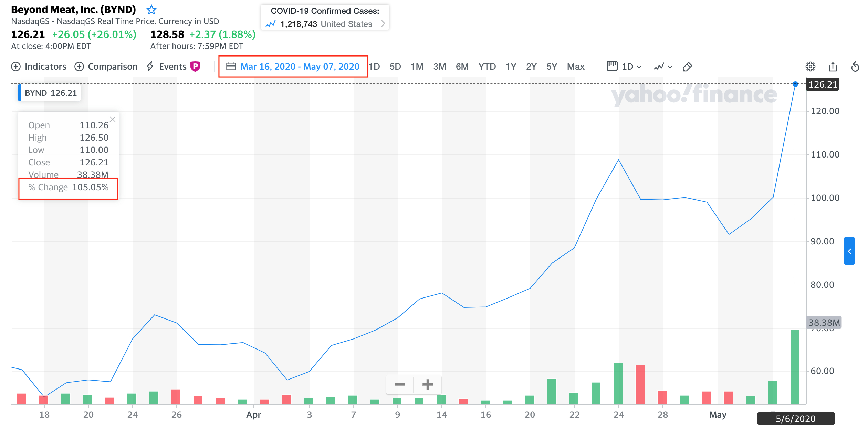Select the 2Y time range
Image resolution: width=868 pixels, height=435 pixels.
pos(531,67)
